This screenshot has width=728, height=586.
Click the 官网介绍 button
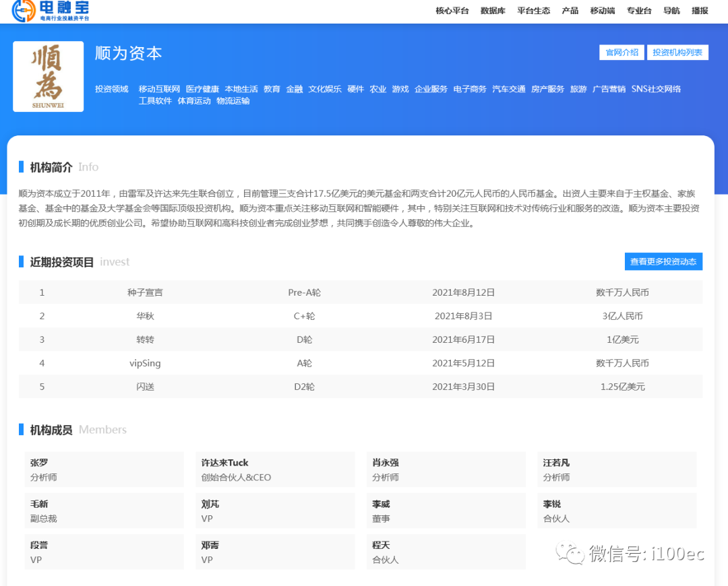click(621, 52)
